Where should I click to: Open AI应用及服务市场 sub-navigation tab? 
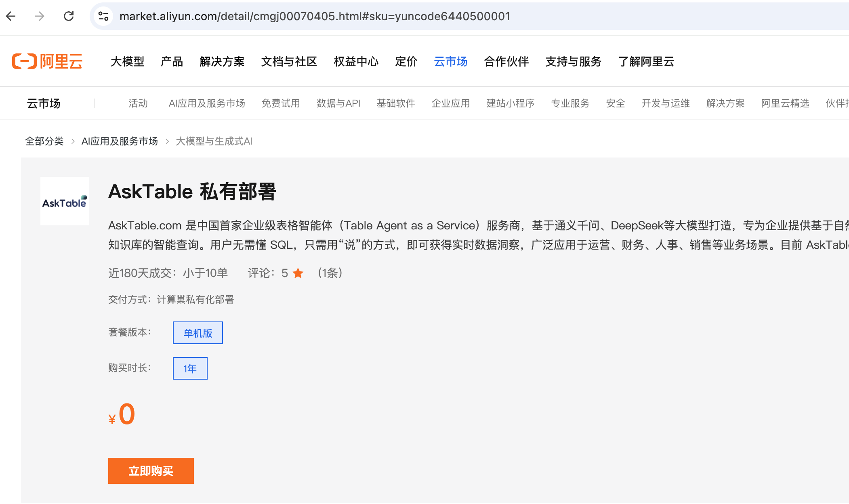[x=207, y=103]
